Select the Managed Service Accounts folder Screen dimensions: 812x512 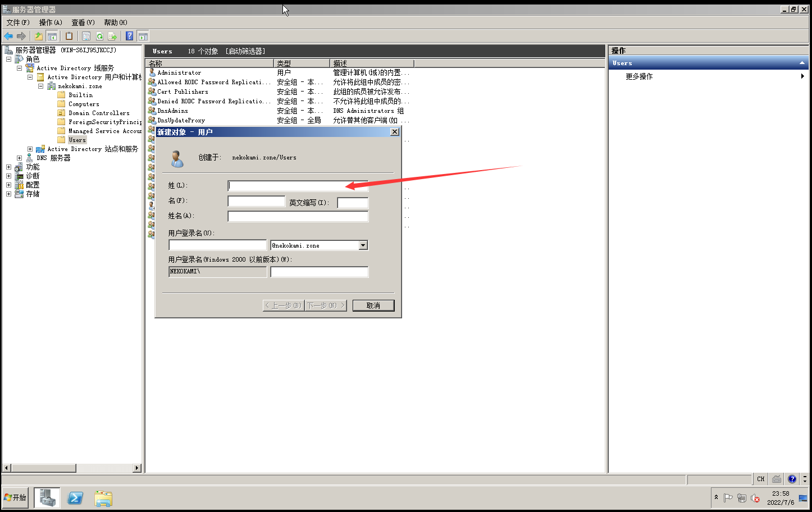(x=105, y=131)
